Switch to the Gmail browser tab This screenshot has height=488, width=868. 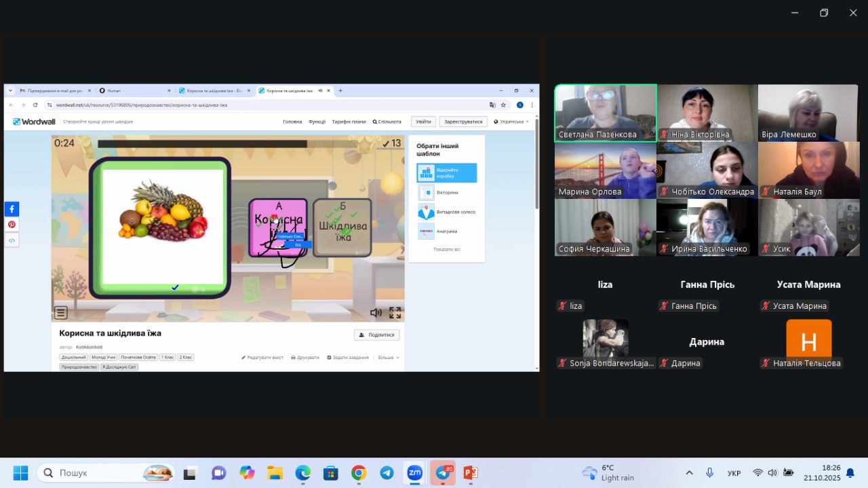pyautogui.click(x=54, y=90)
